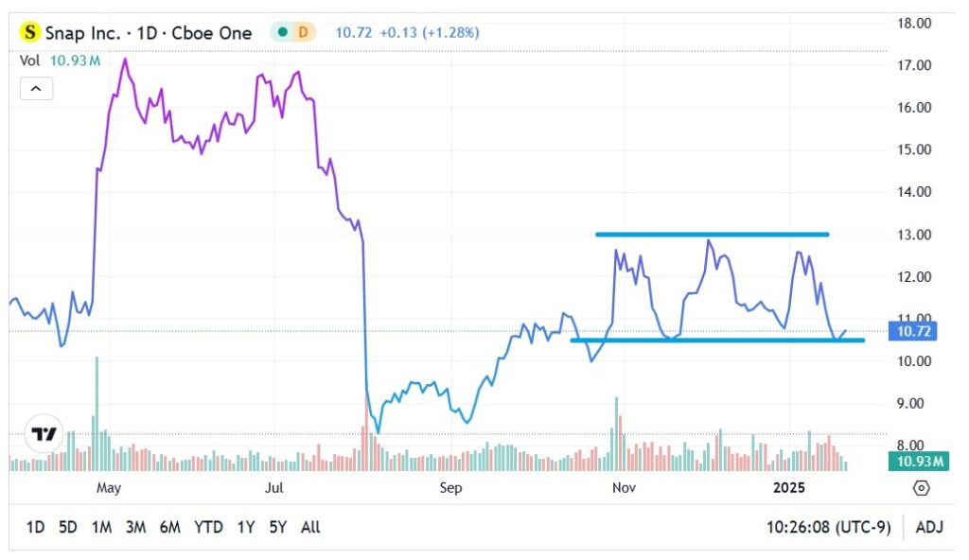The width and height of the screenshot is (969, 560).
Task: Click the green market status dot
Action: coord(282,32)
